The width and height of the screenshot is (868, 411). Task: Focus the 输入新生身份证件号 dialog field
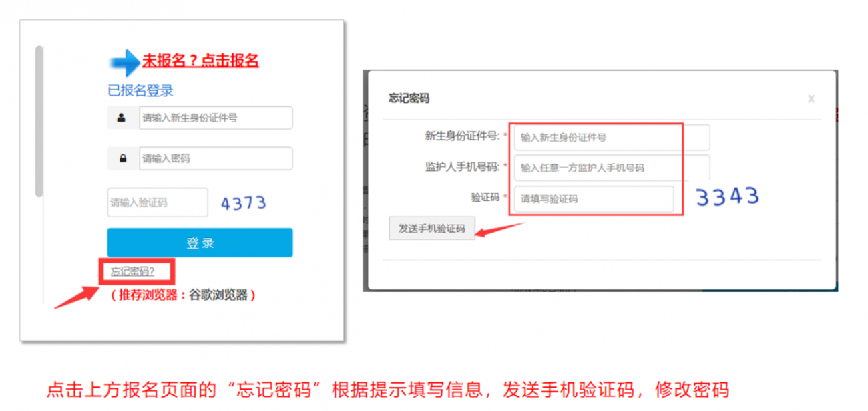(x=612, y=137)
